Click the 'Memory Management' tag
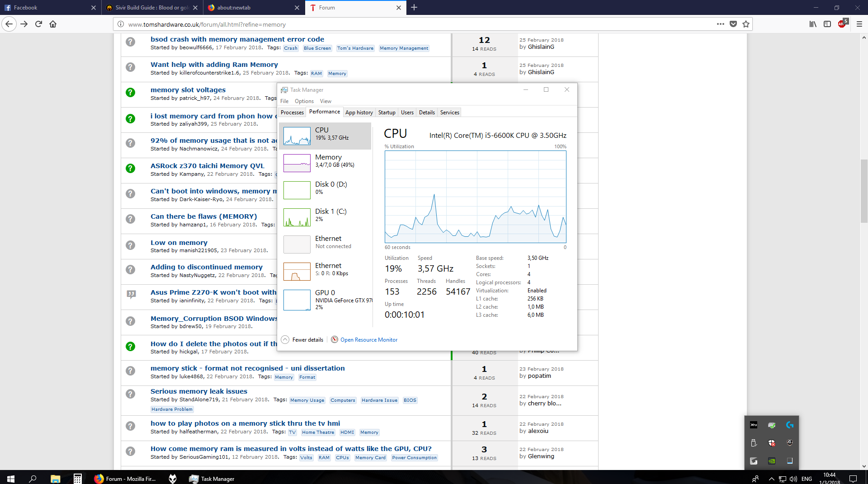868x484 pixels. tap(404, 48)
